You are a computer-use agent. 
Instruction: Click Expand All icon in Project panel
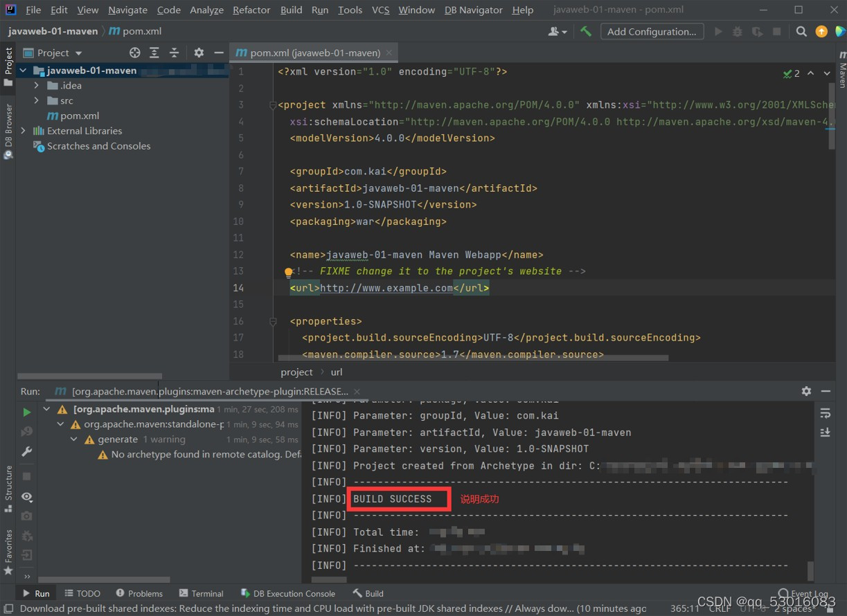point(154,53)
